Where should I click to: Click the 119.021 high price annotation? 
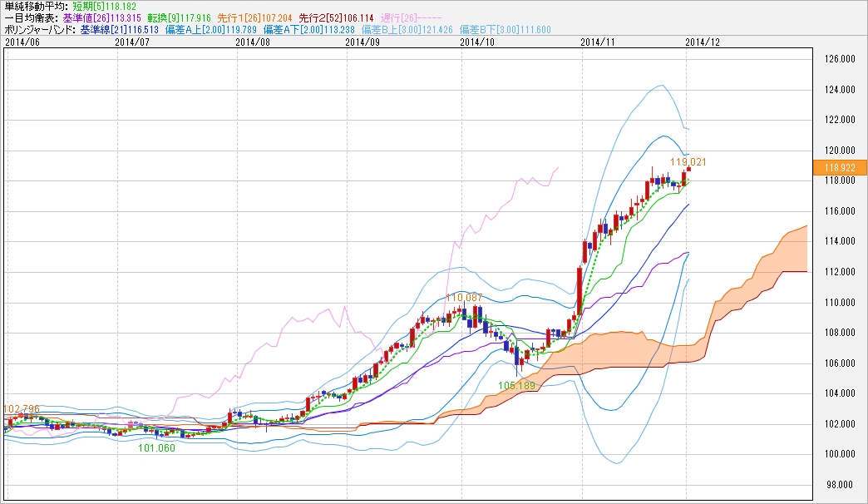coord(688,161)
